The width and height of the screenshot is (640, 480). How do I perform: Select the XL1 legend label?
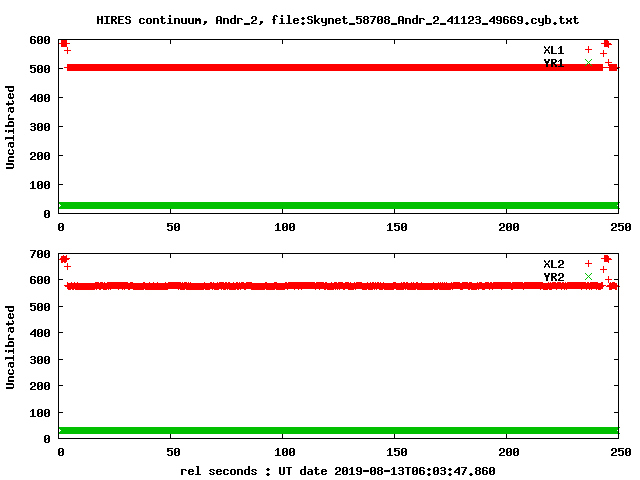coord(553,50)
